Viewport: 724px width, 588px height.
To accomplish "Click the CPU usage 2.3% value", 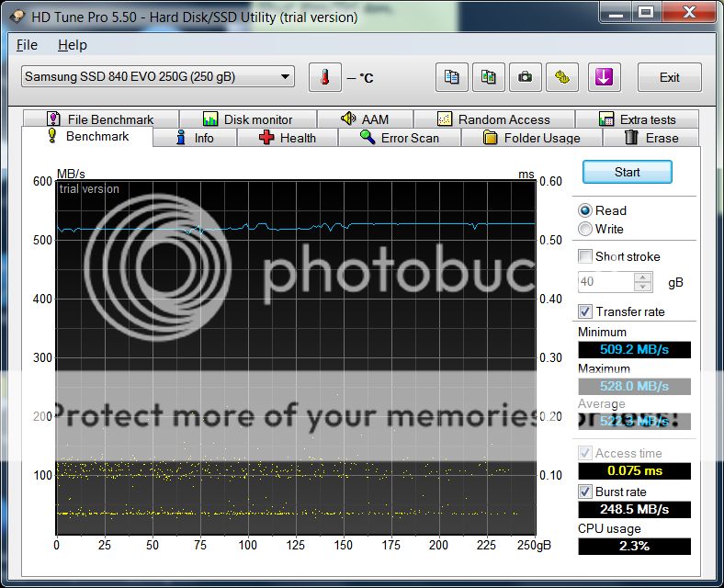I will point(635,546).
